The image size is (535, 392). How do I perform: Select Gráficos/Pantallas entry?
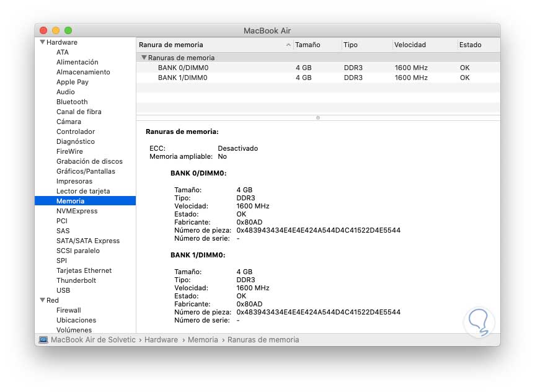point(86,171)
